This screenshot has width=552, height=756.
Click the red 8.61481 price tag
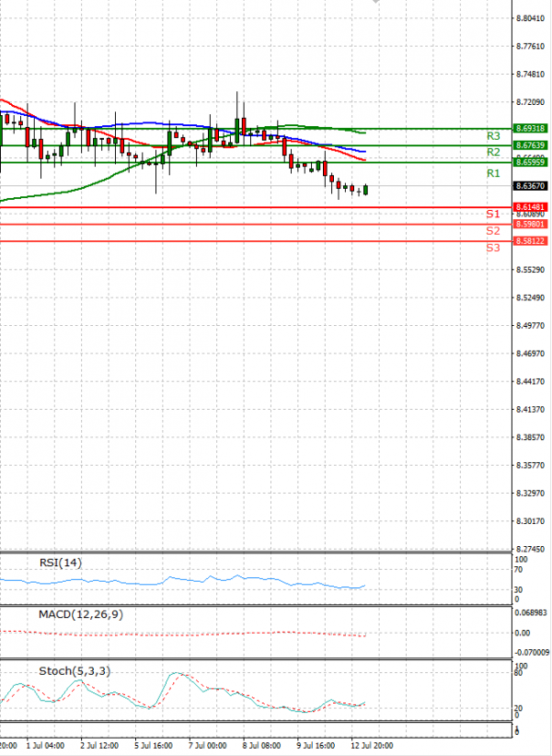(x=530, y=207)
